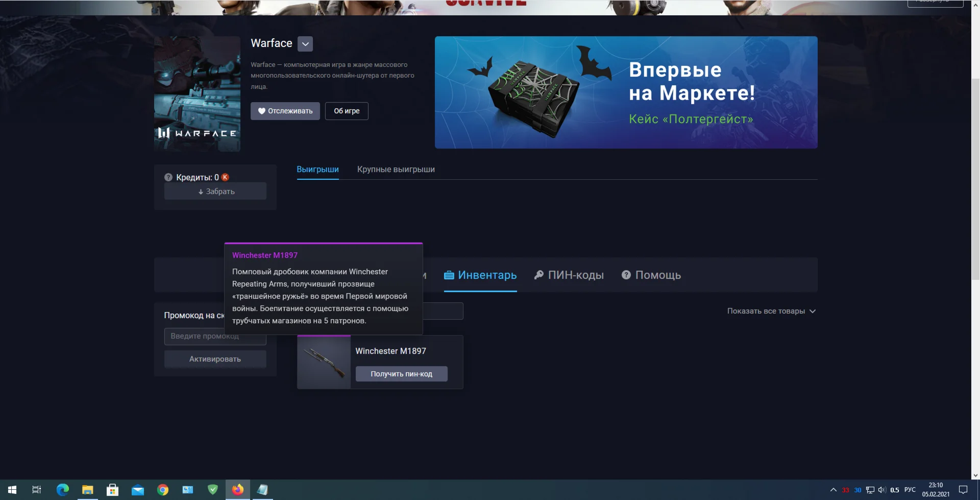Launch Microsoft Edge from the taskbar
This screenshot has width=980, height=500.
(x=62, y=490)
